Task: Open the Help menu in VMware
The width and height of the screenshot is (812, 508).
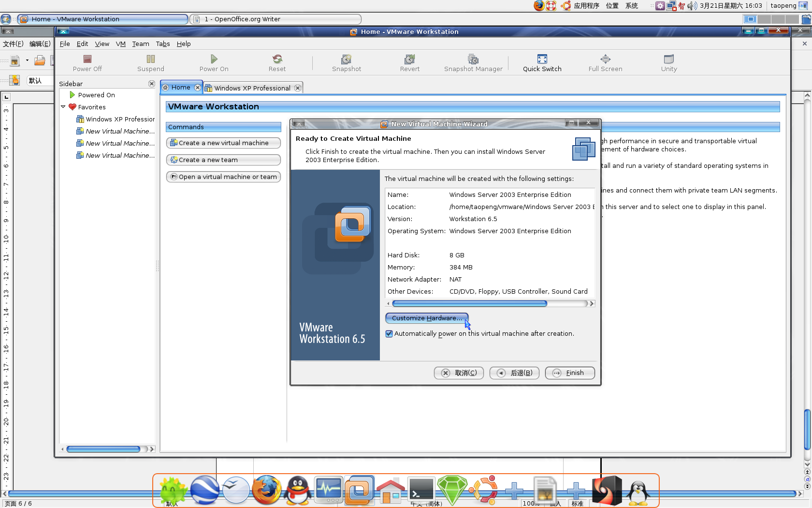Action: [x=184, y=44]
